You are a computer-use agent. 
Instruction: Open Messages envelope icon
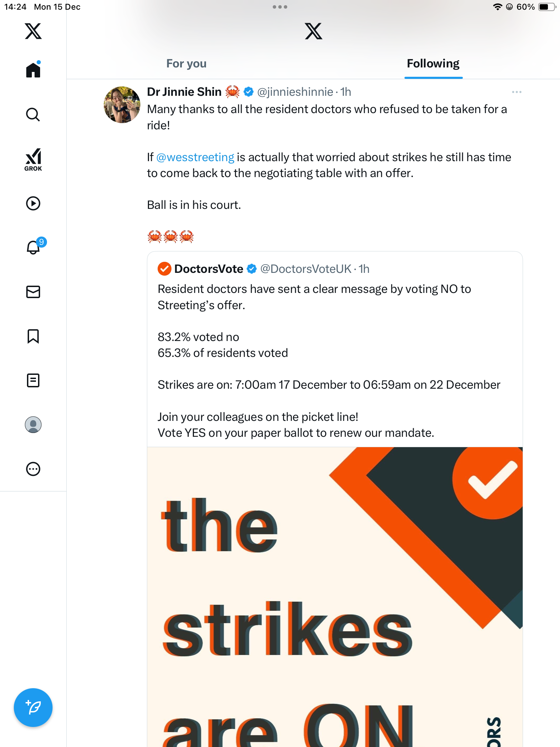(33, 292)
